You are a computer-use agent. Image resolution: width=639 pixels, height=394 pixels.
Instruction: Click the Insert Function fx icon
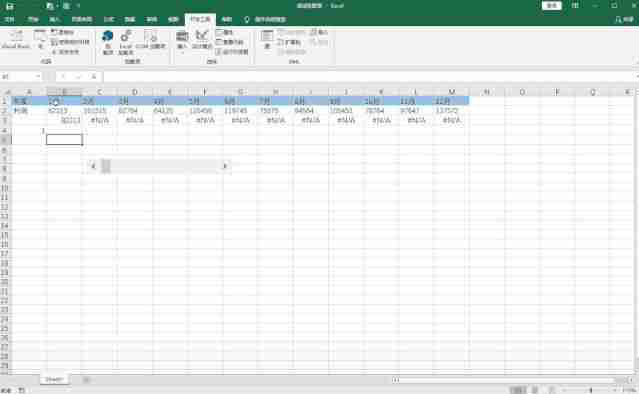(x=94, y=77)
